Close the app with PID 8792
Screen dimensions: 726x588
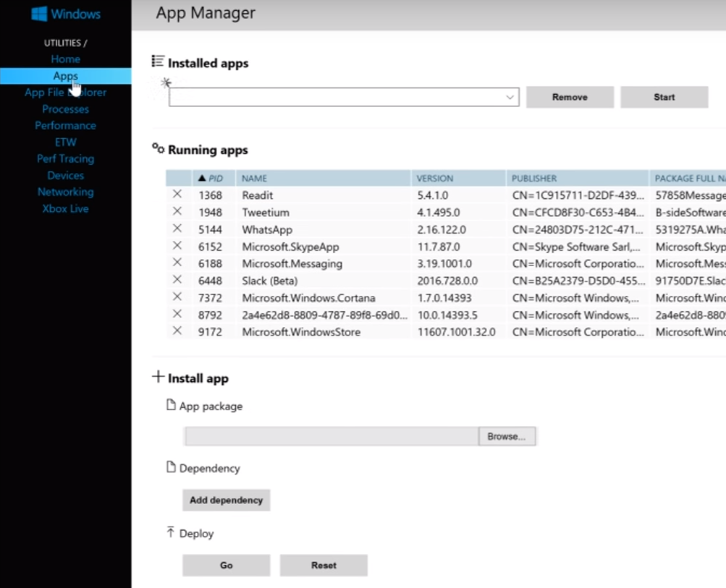point(177,314)
